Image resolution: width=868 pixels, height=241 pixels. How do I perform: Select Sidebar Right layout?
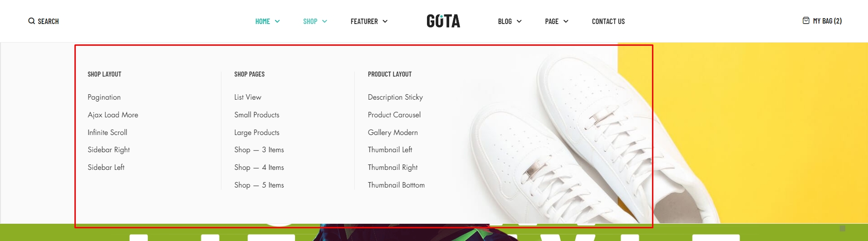108,149
